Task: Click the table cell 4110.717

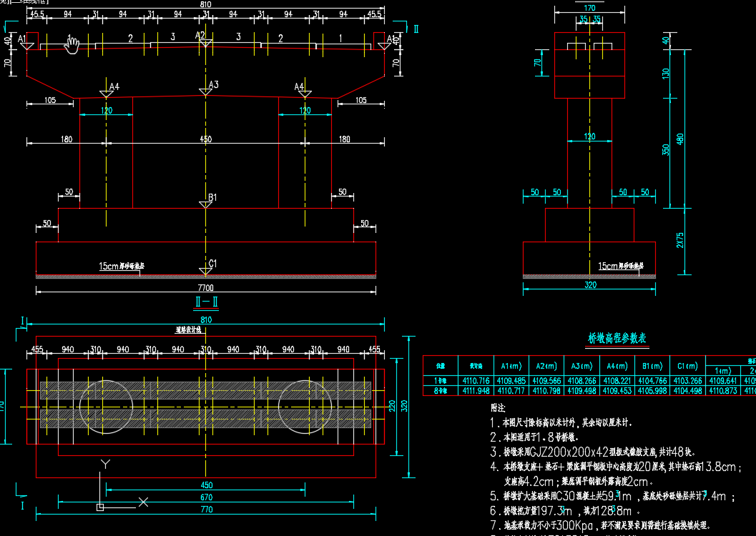Action: pyautogui.click(x=511, y=390)
